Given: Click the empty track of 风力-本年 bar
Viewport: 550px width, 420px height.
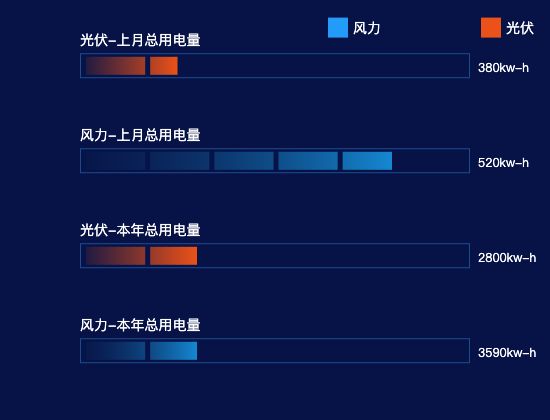Looking at the screenshot, I should pyautogui.click(x=333, y=351).
